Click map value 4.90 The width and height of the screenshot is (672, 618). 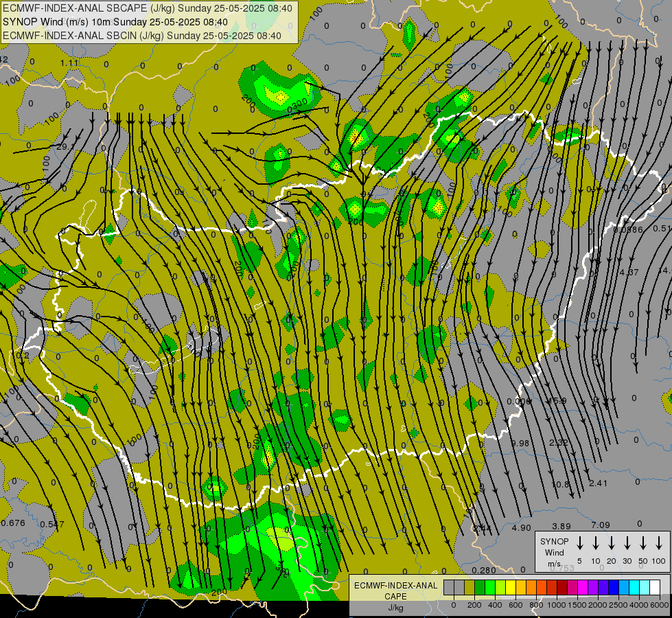(x=521, y=527)
